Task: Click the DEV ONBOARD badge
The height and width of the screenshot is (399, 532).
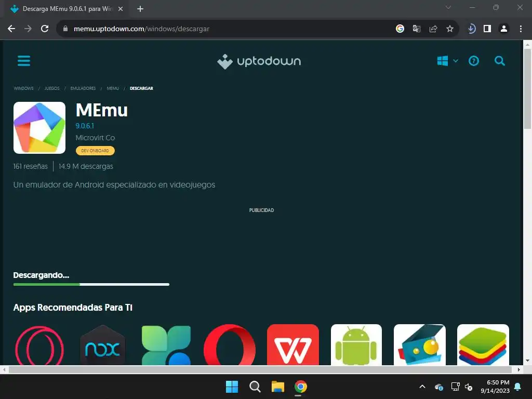Action: (x=95, y=151)
